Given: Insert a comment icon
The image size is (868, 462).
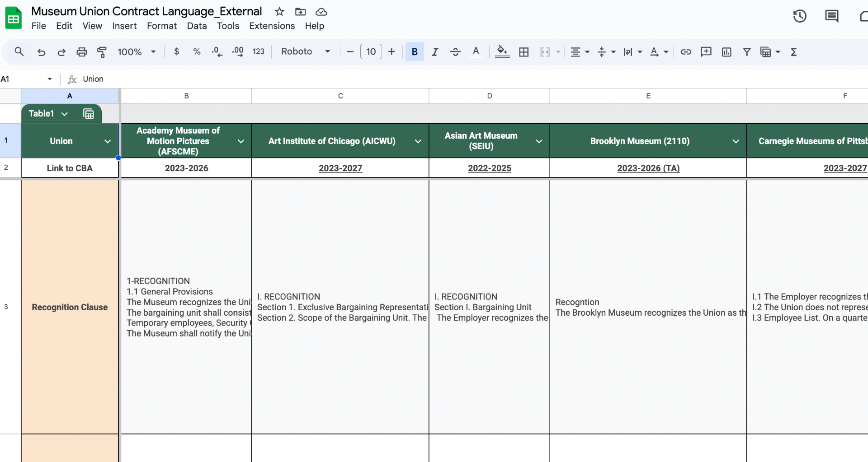Looking at the screenshot, I should coord(706,52).
